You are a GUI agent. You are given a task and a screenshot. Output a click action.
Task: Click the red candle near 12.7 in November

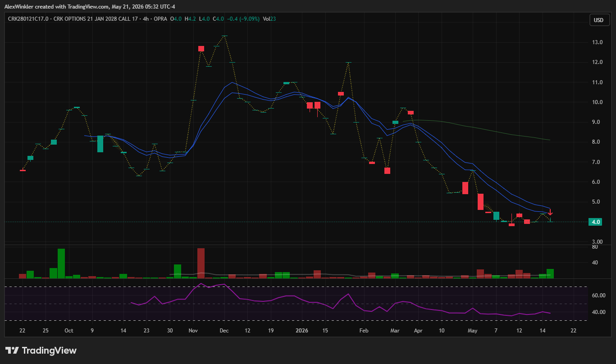coord(201,49)
